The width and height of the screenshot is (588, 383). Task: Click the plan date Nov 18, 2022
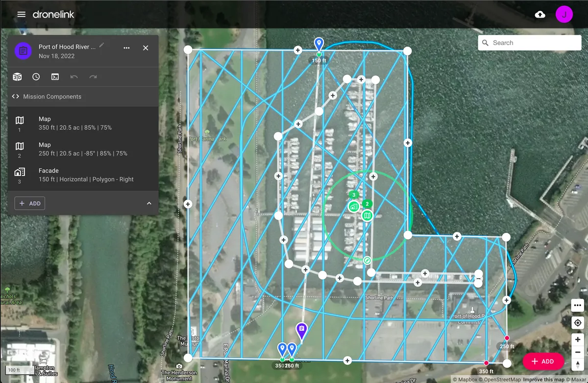[x=56, y=56]
